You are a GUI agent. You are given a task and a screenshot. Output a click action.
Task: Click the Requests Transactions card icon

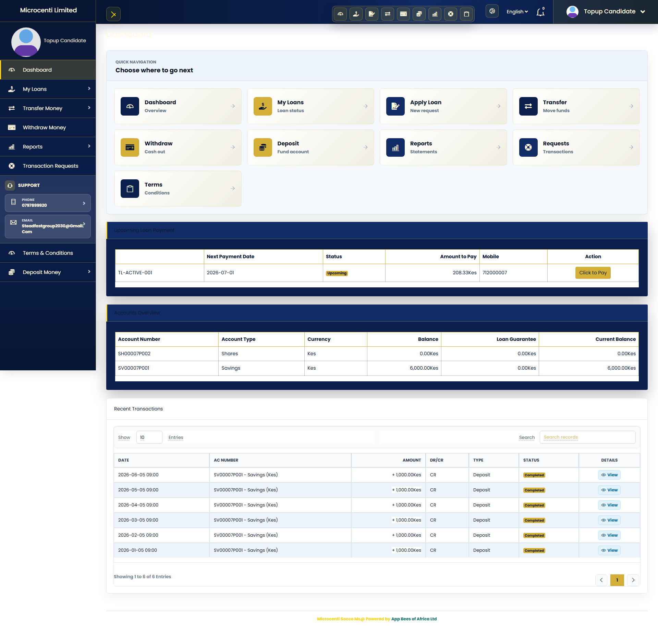click(528, 147)
